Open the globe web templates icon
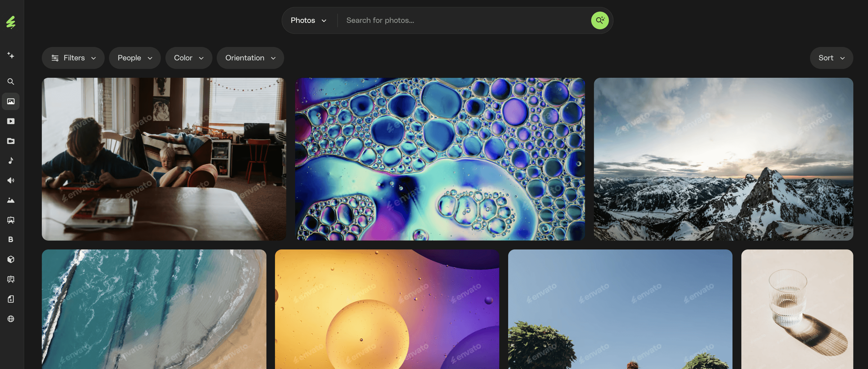This screenshot has width=868, height=369. coord(11,319)
